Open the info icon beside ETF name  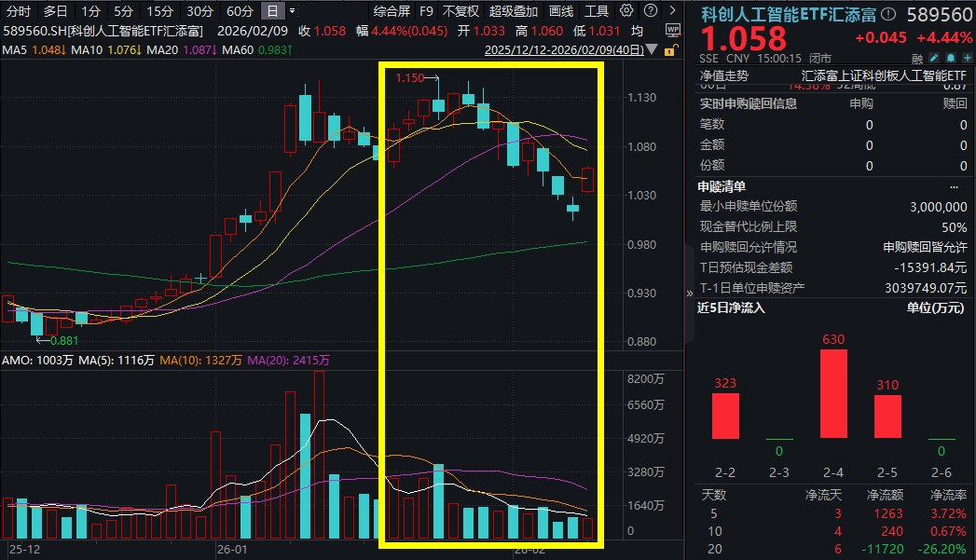(888, 14)
